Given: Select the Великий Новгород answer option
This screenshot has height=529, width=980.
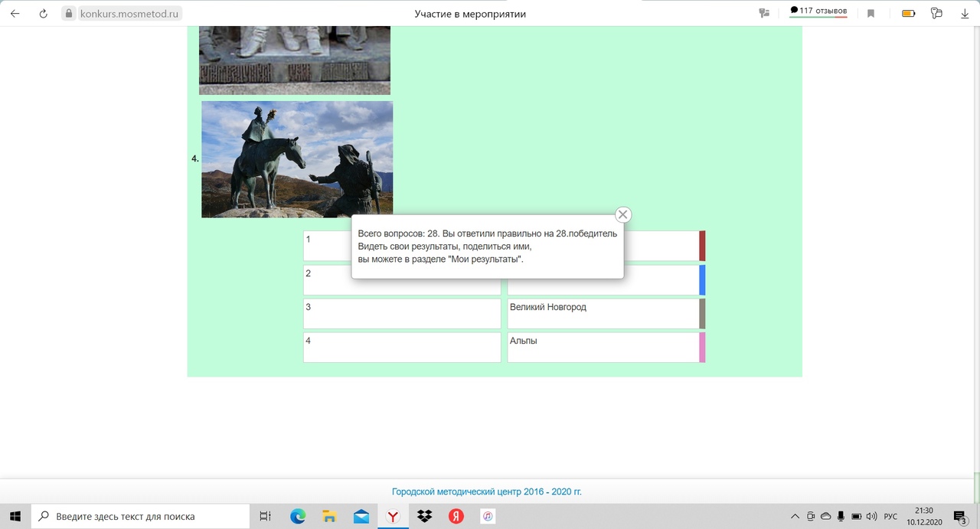Looking at the screenshot, I should [603, 314].
